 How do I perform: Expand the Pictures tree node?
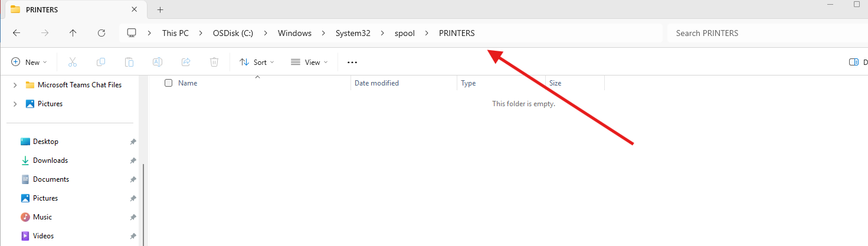[15, 104]
